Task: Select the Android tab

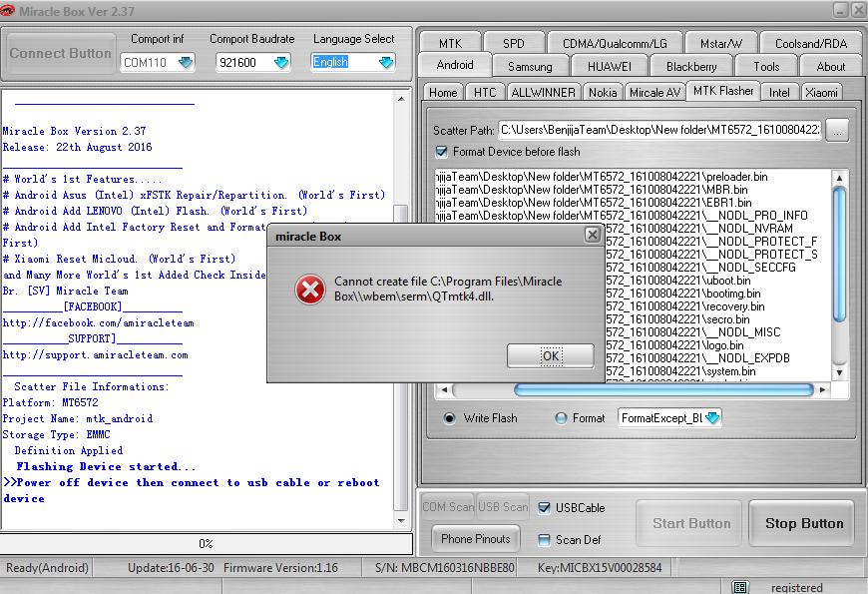Action: tap(455, 65)
